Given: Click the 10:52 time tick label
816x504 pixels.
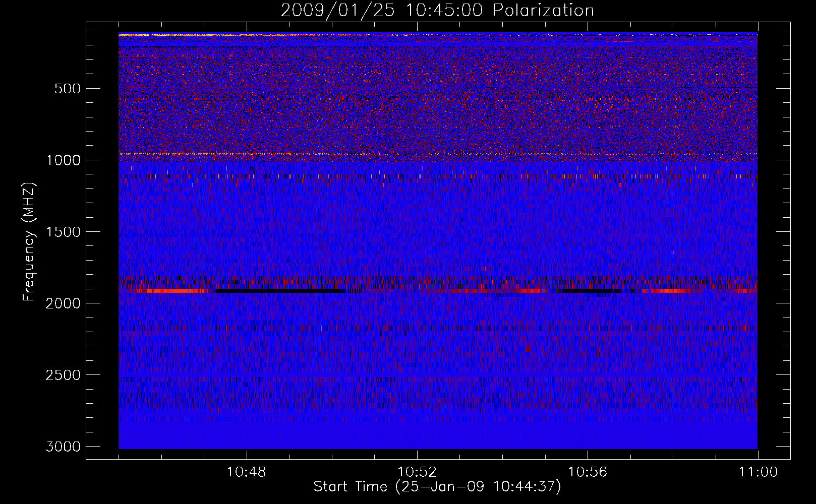Looking at the screenshot, I should pyautogui.click(x=417, y=472).
